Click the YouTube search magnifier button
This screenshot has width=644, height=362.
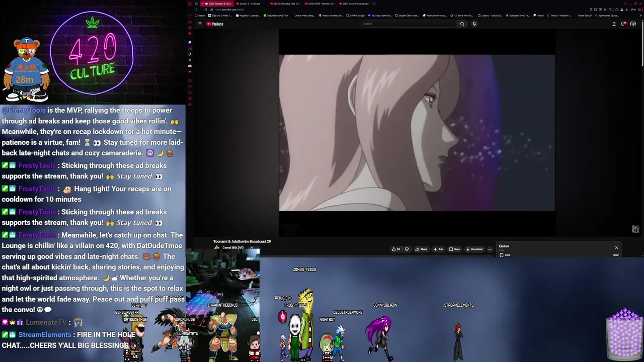(462, 24)
